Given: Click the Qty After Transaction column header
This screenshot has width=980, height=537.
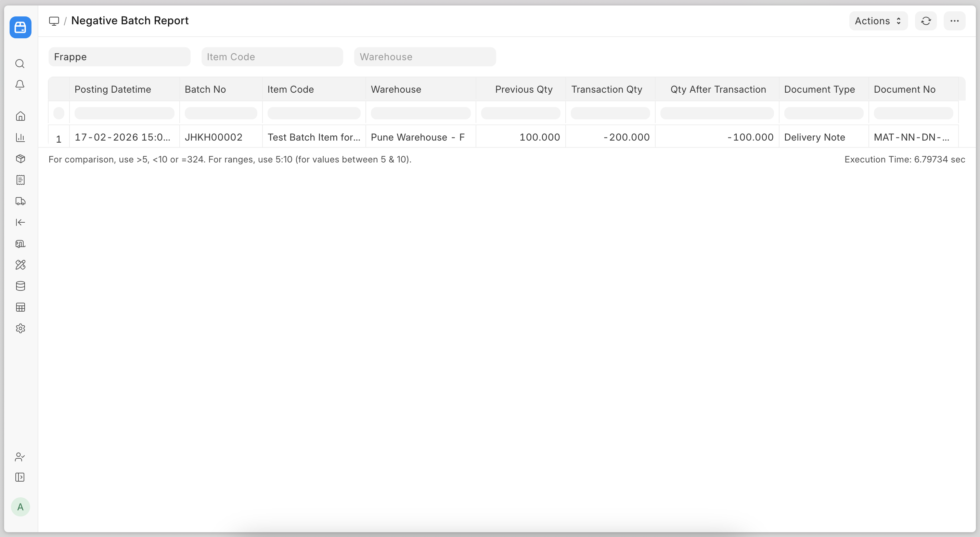Looking at the screenshot, I should pyautogui.click(x=718, y=89).
